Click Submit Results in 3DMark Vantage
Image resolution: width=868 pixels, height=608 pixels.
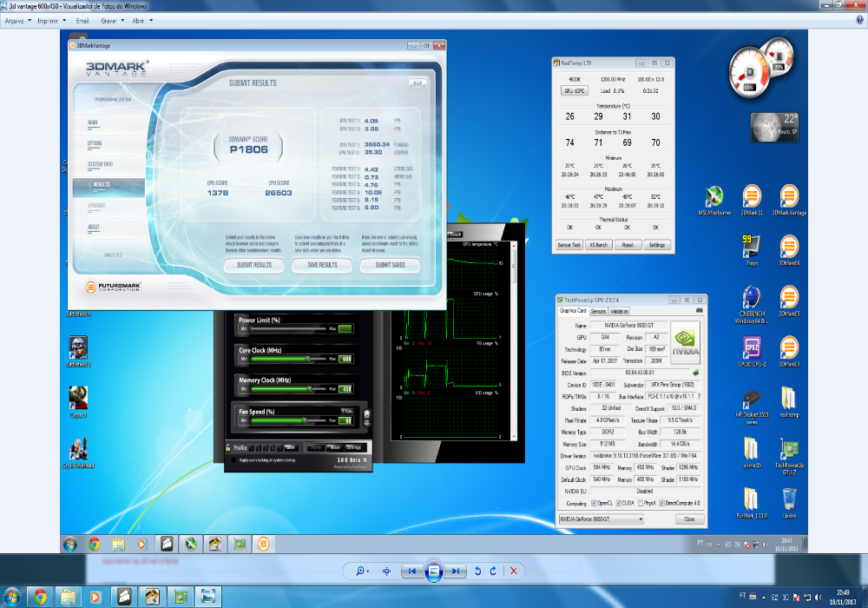[x=254, y=265]
